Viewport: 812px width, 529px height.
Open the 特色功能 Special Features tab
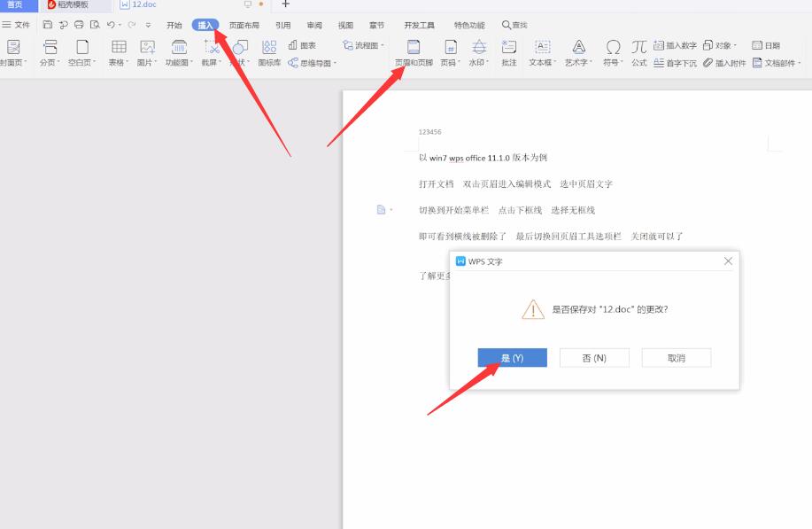tap(469, 25)
